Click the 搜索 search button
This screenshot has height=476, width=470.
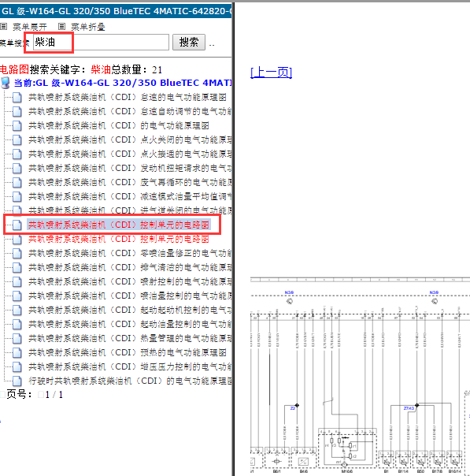click(189, 43)
